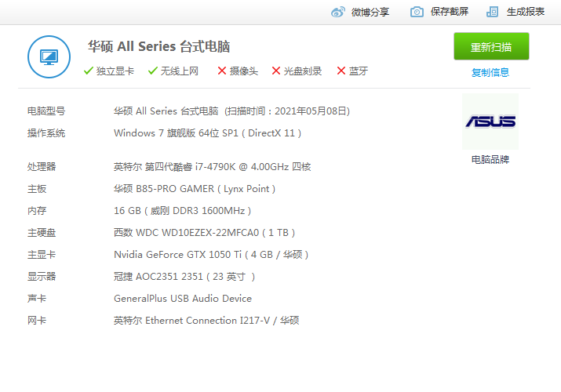Click the 华硕 B85-PRO GAMER motherboard value
The width and height of the screenshot is (561, 392).
coord(195,189)
